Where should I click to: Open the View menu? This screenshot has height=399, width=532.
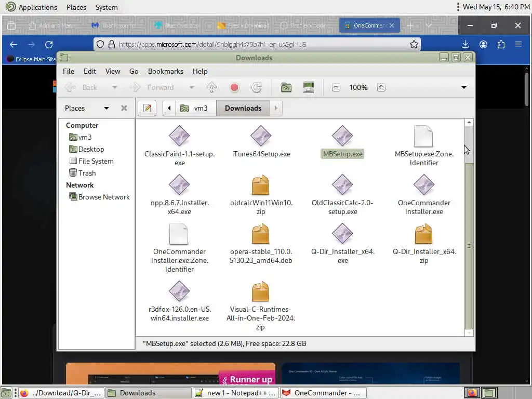(113, 71)
